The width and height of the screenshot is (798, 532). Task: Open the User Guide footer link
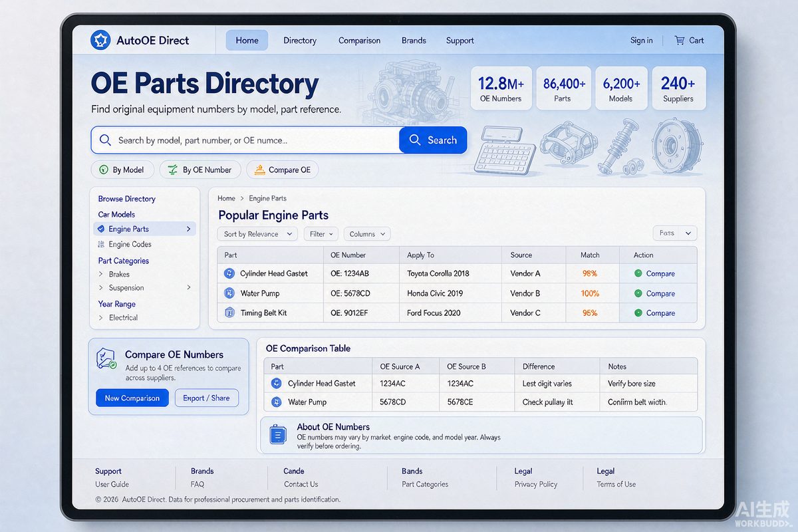[x=112, y=484]
